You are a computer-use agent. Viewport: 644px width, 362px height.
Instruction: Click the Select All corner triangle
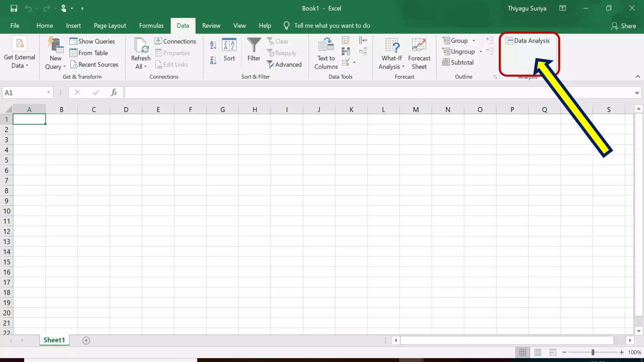coord(8,109)
